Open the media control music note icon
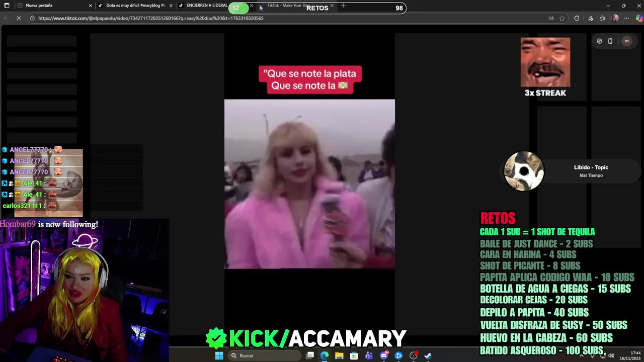 tap(591, 18)
